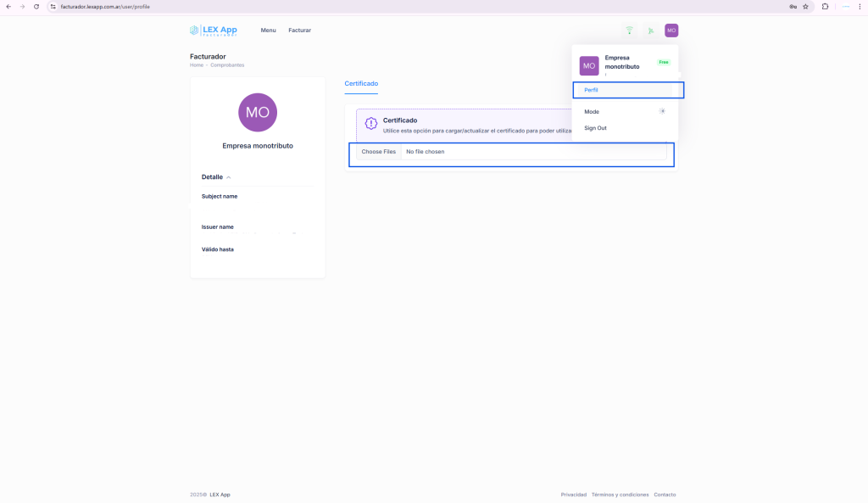The width and height of the screenshot is (868, 503).
Task: Click the LEX App Facturador logo
Action: click(x=214, y=31)
